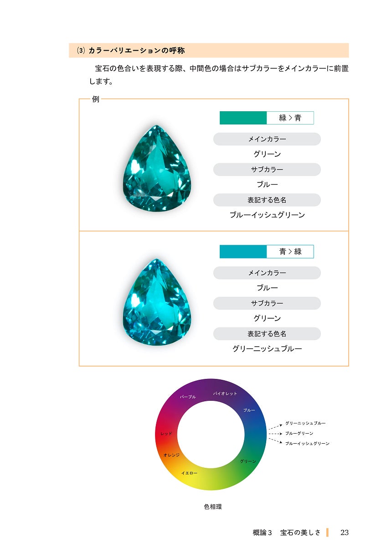This screenshot has height=554, width=392.
Task: Click the パープル segment of the color wheel
Action: pos(188,397)
